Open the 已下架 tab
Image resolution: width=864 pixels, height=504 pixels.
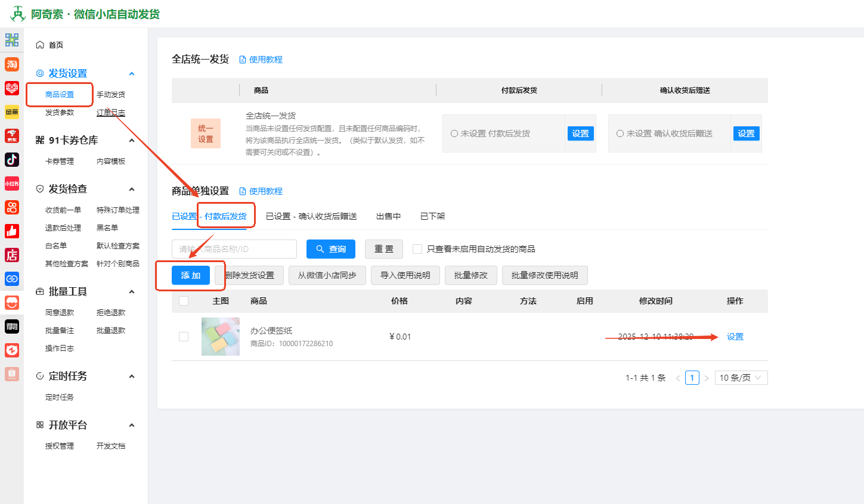tap(433, 216)
